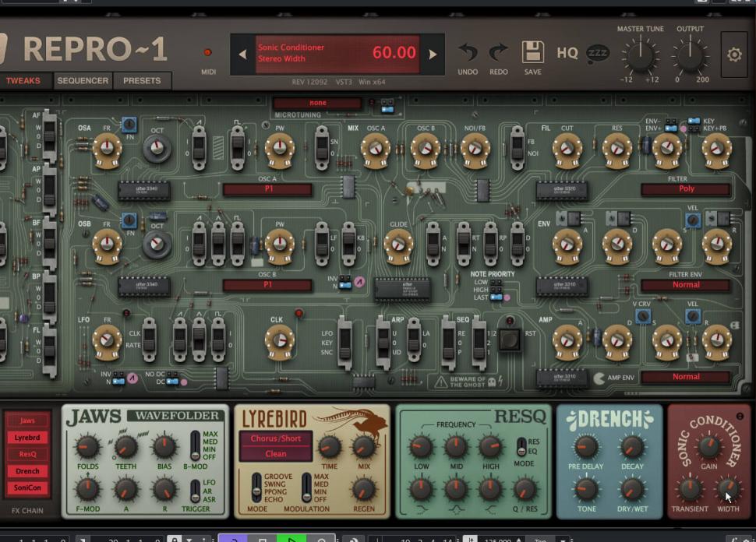Switch to the SEQUENCER tab

tap(81, 80)
